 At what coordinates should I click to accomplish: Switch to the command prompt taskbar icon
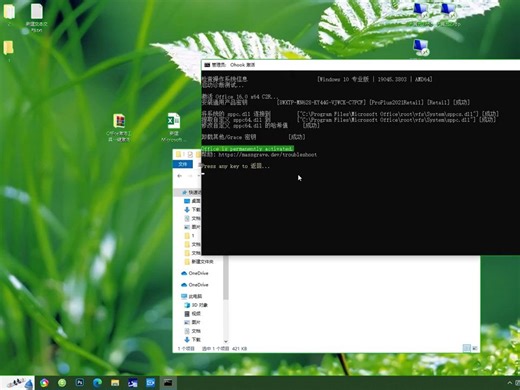click(168, 383)
